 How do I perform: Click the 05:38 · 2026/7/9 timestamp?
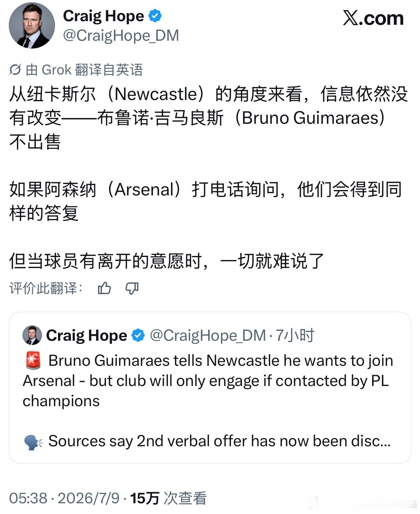[64, 498]
